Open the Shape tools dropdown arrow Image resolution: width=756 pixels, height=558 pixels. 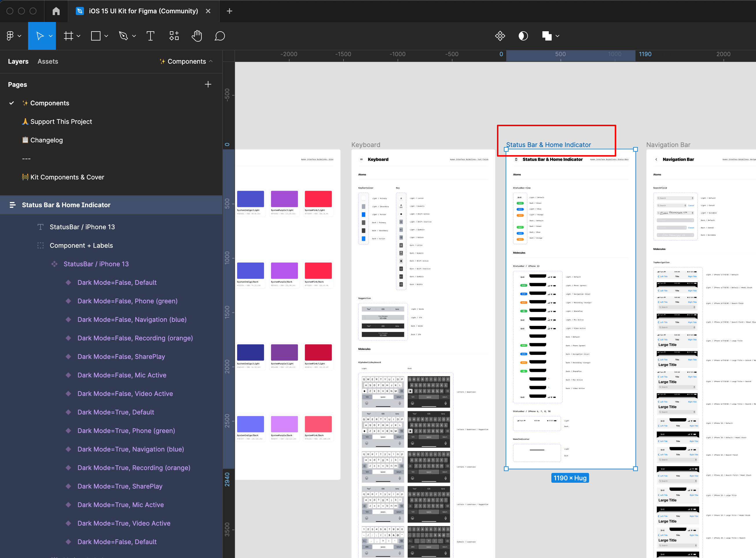[x=106, y=36]
